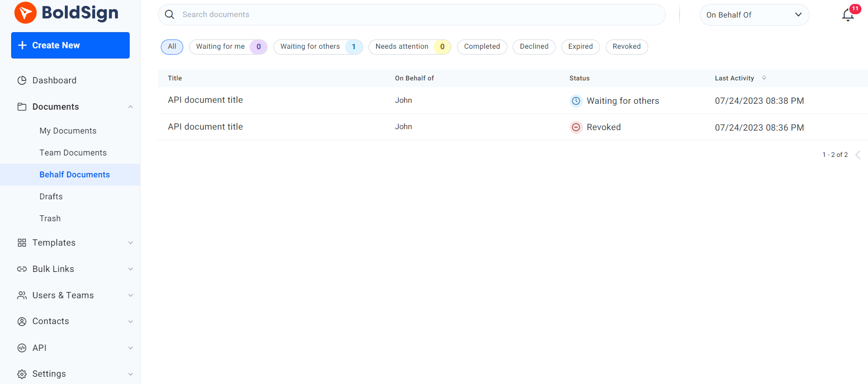Click the Waiting for others clock icon
The image size is (868, 384).
click(576, 101)
